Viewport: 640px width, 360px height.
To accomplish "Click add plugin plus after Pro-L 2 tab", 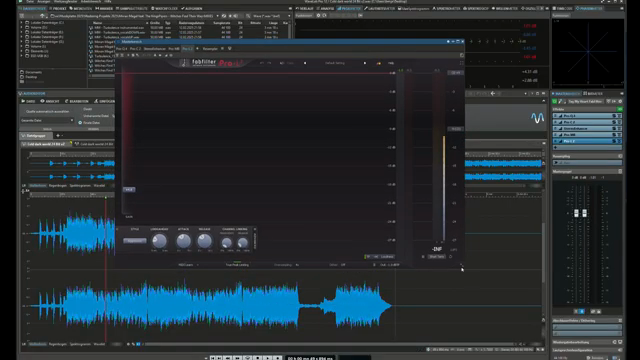I will tap(198, 49).
